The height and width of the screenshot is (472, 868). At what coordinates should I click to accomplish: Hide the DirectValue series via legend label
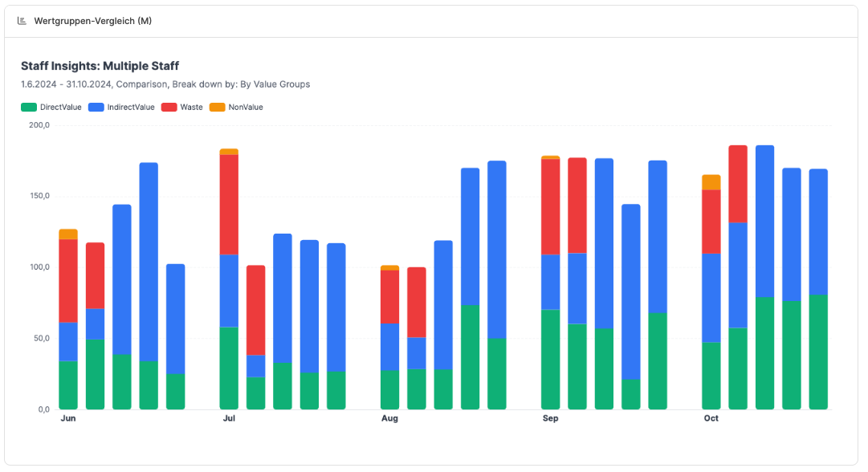tap(61, 108)
